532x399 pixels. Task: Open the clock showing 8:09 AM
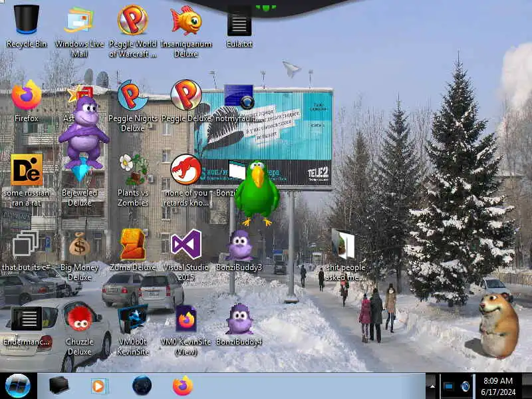pyautogui.click(x=498, y=386)
